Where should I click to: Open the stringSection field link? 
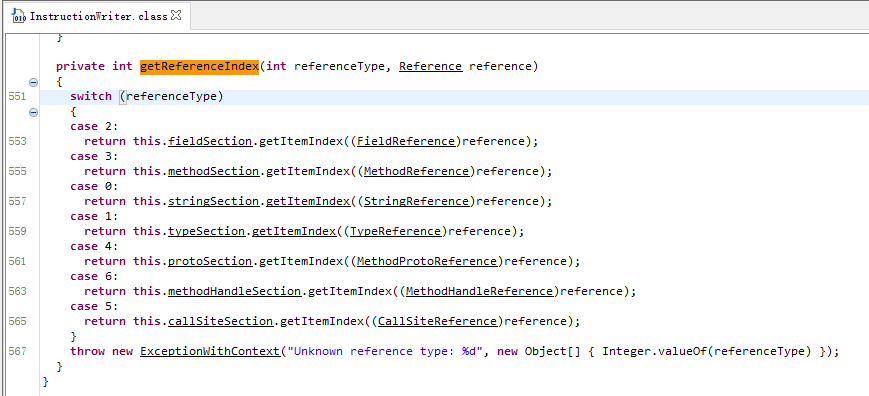click(213, 201)
